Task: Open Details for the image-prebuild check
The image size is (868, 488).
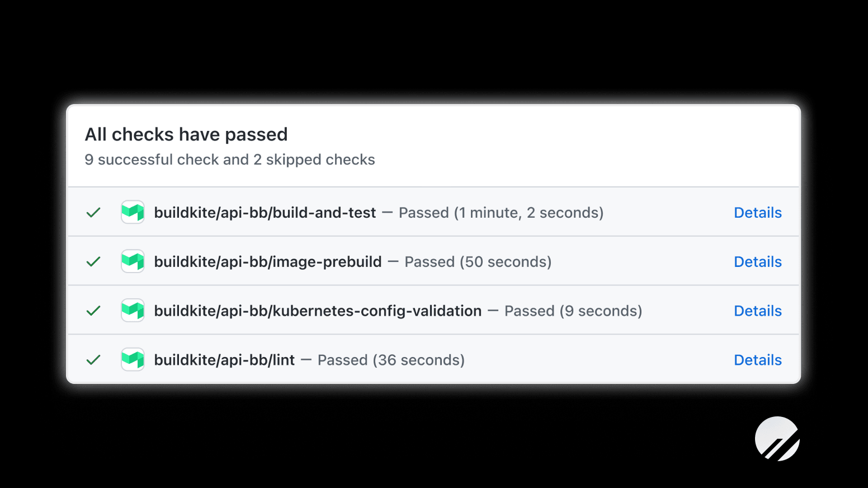Action: (x=758, y=261)
